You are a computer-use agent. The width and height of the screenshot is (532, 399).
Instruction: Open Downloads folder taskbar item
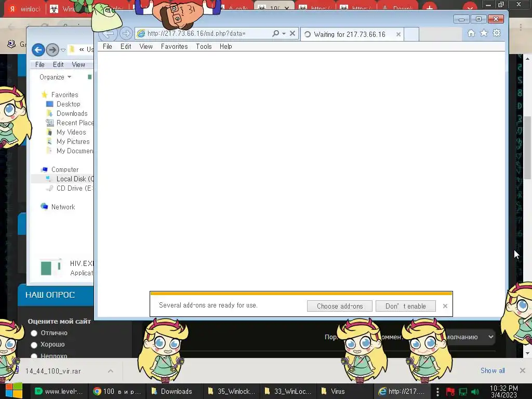[175, 391]
